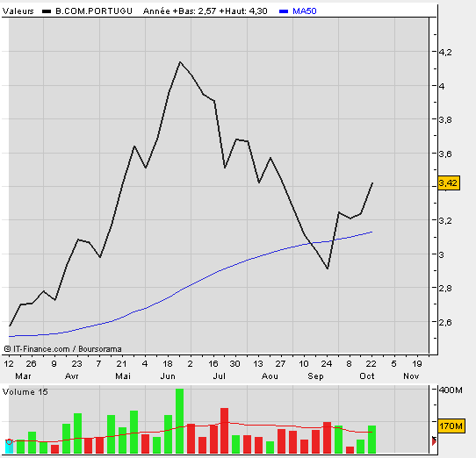Click the last green volume bar in October
The width and height of the screenshot is (476, 458).
(371, 440)
